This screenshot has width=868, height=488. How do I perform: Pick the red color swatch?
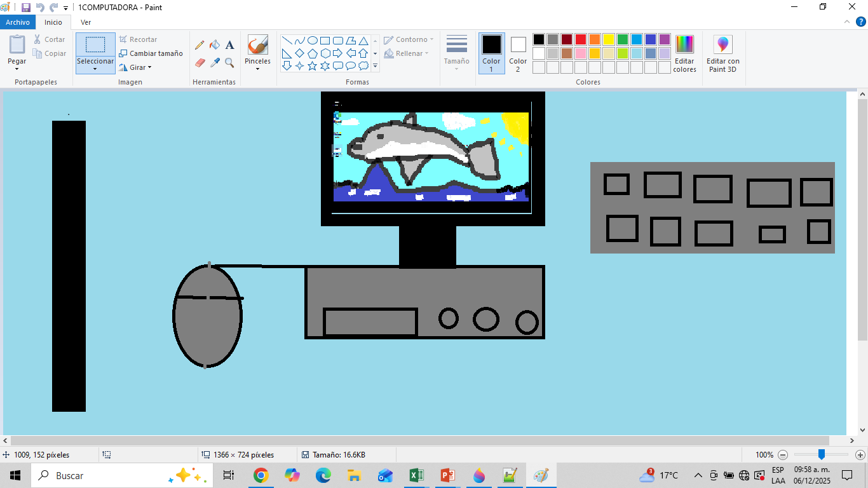580,39
